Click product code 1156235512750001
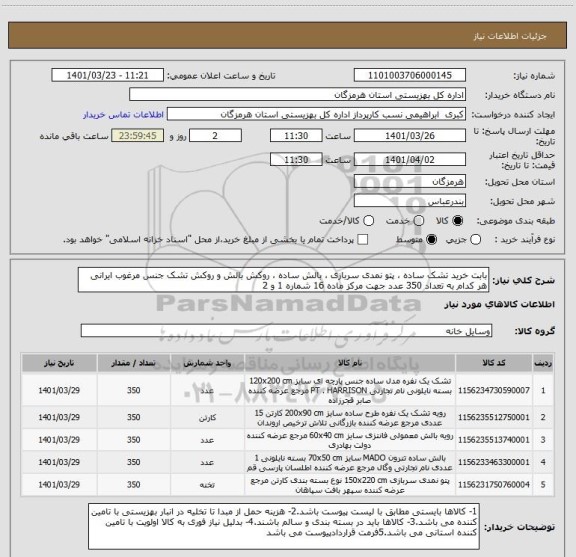576x557 pixels. (494, 417)
